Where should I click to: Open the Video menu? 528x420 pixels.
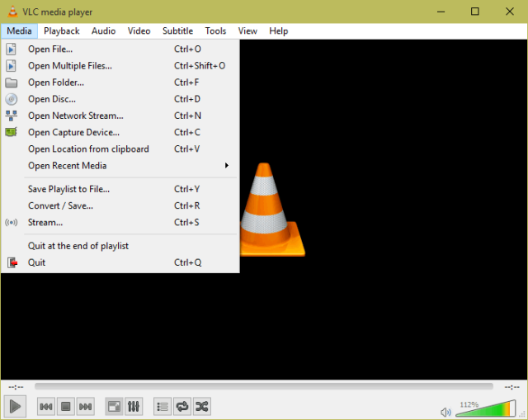pos(139,31)
